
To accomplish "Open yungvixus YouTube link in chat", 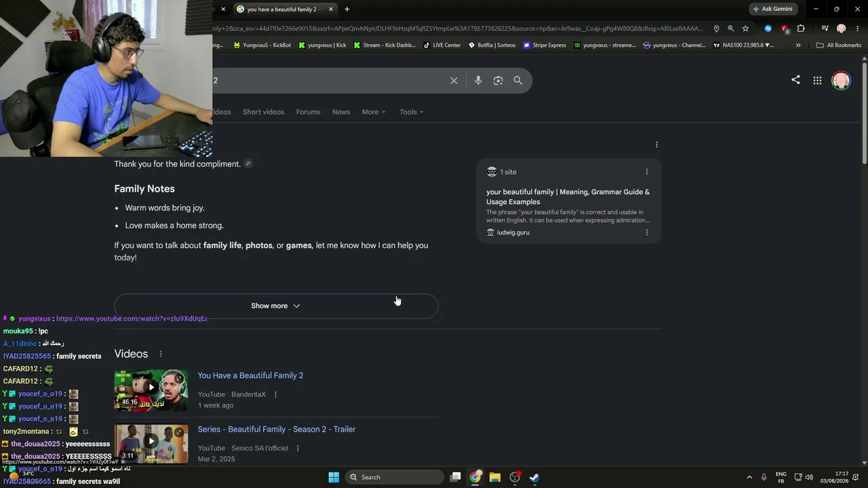I will [132, 319].
